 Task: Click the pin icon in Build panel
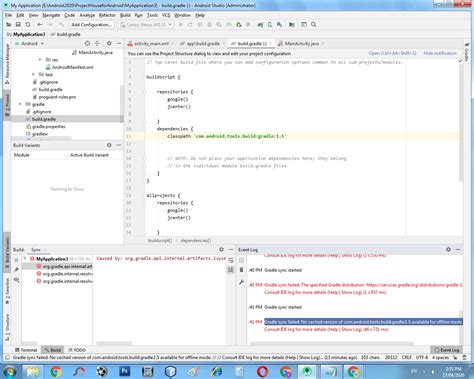click(16, 270)
